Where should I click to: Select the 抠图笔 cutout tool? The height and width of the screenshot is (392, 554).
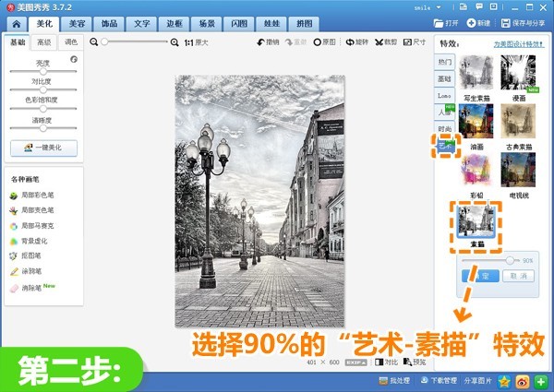click(26, 255)
